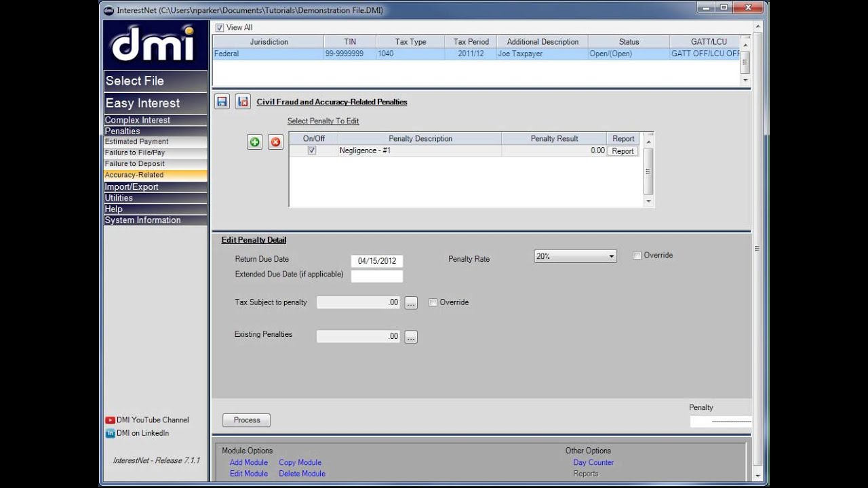Open the Utilities menu
868x488 pixels.
coord(155,198)
